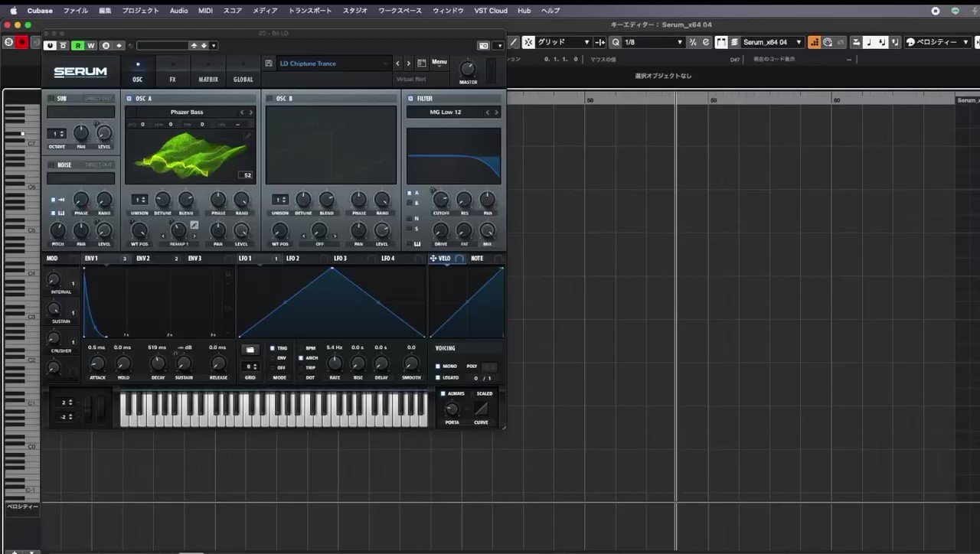The width and height of the screenshot is (980, 554).
Task: Click the LD Chiptune Trance preset name
Action: point(308,64)
